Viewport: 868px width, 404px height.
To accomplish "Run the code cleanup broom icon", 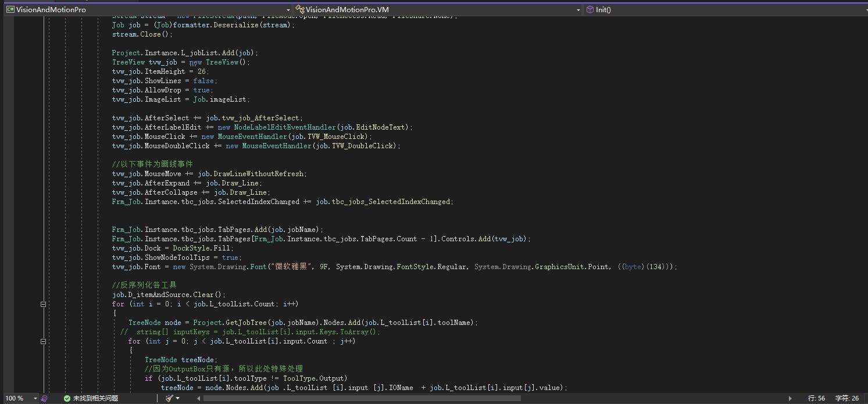I will (x=169, y=398).
